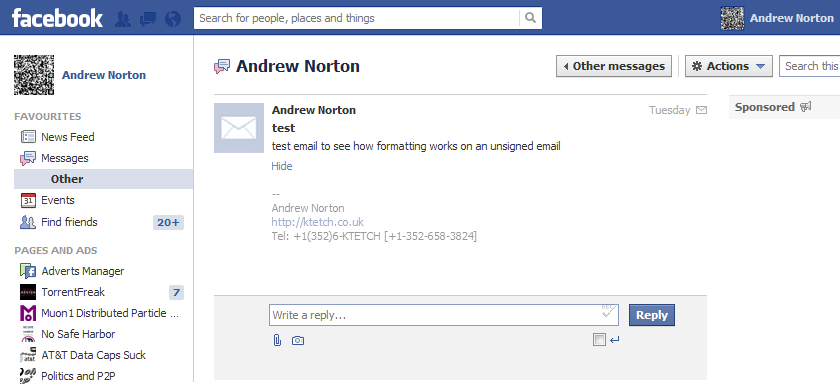Click the FAVOURITES section header

point(48,117)
